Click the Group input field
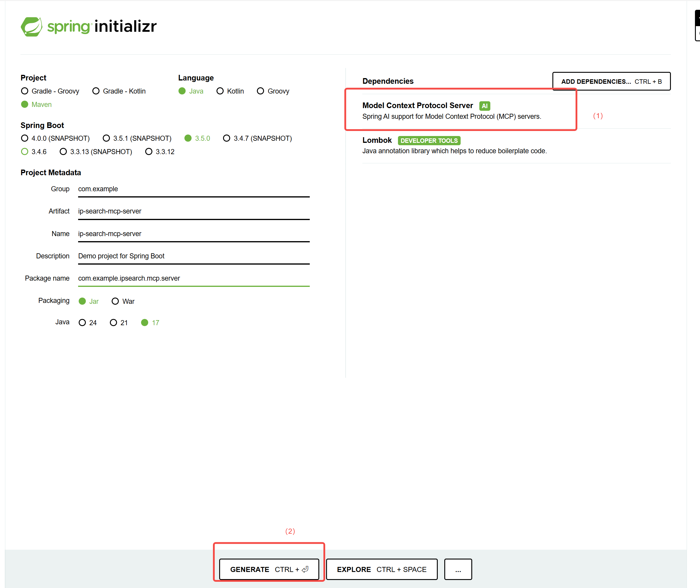 pos(194,189)
